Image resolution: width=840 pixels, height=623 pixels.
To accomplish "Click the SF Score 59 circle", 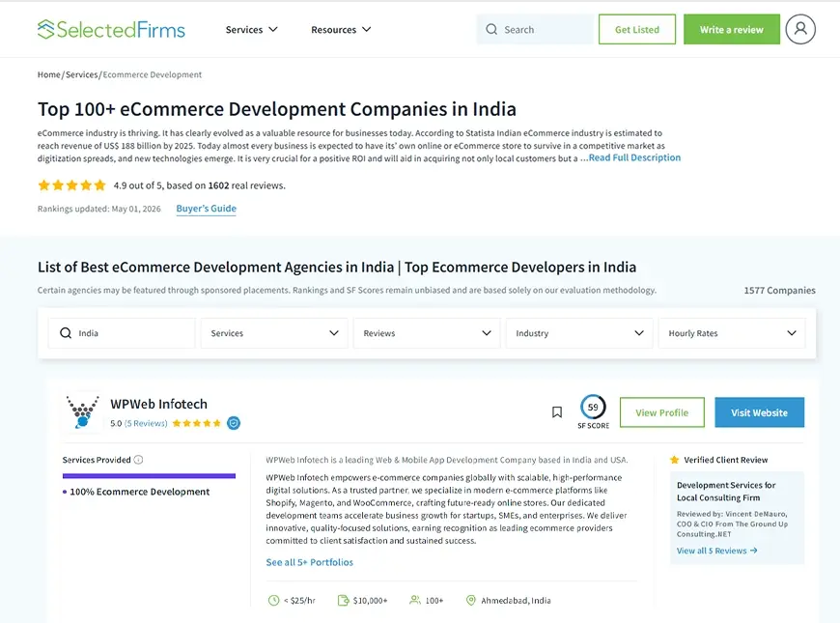I will (x=593, y=408).
